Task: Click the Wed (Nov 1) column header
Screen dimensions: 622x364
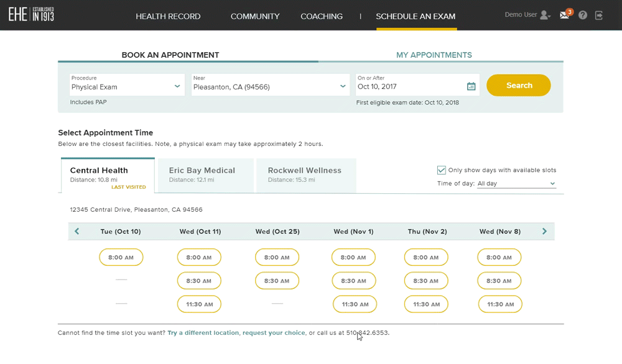Action: point(353,232)
